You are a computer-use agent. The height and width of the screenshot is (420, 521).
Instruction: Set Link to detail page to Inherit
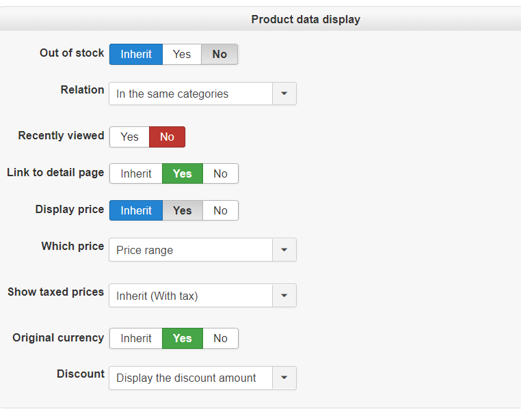point(136,174)
